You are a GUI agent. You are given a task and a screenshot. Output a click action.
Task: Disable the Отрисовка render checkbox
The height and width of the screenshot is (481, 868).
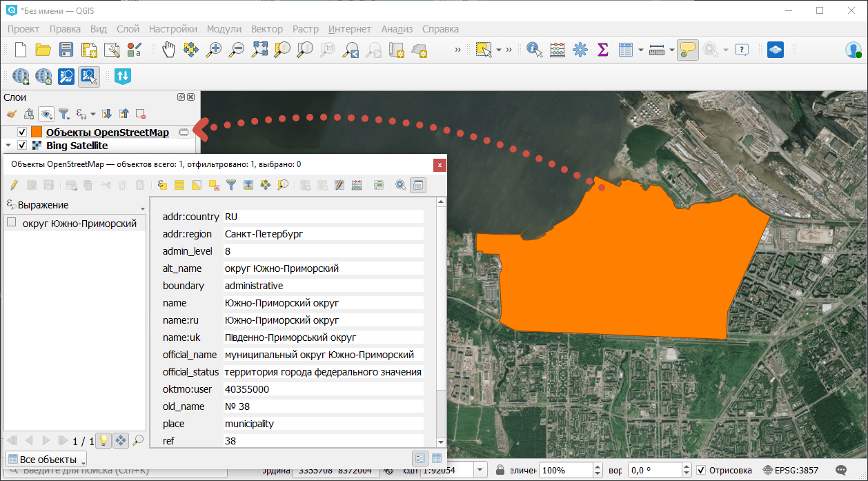(x=701, y=471)
